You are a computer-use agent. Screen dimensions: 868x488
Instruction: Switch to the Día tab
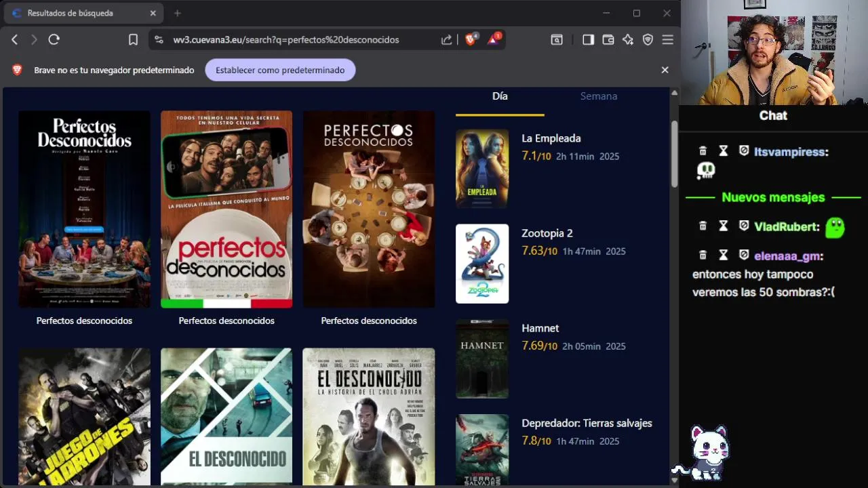(x=500, y=96)
